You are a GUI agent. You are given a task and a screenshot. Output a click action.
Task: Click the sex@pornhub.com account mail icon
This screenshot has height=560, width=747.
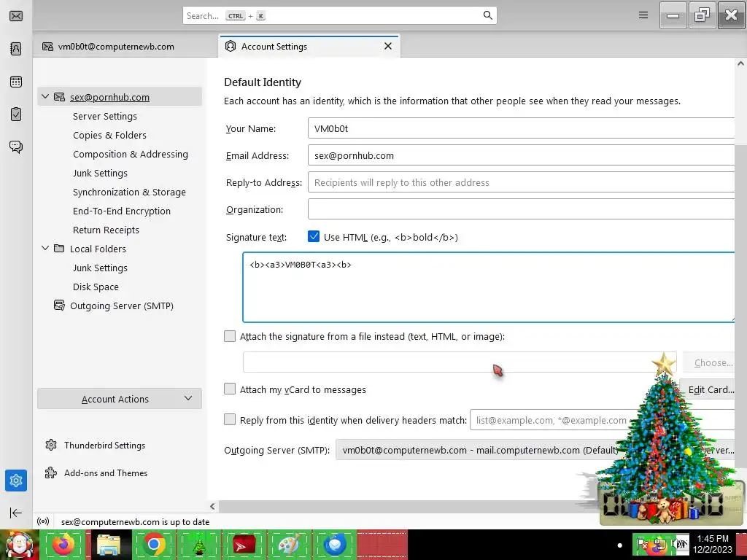(x=59, y=97)
